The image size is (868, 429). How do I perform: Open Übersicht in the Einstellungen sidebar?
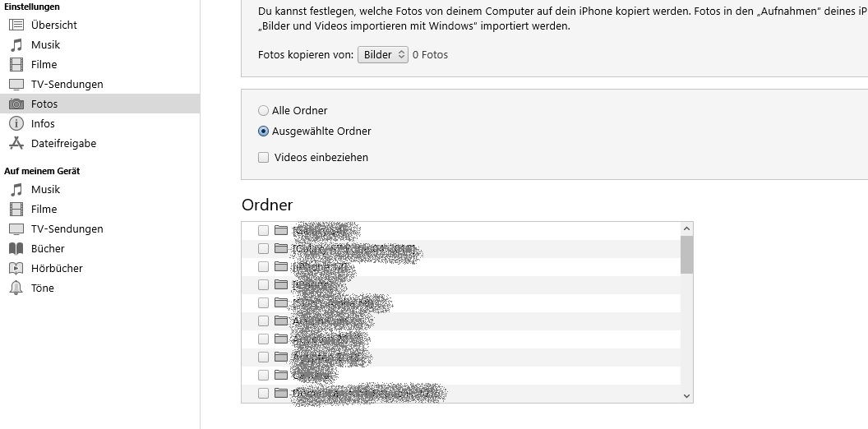(54, 25)
